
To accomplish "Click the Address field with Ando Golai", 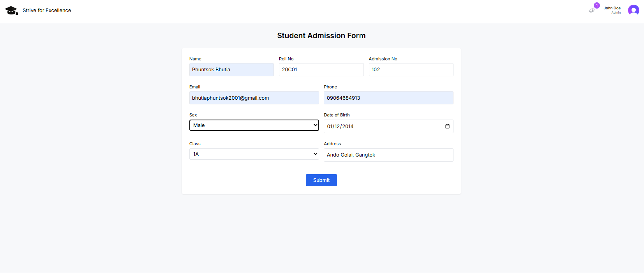I will coord(388,155).
